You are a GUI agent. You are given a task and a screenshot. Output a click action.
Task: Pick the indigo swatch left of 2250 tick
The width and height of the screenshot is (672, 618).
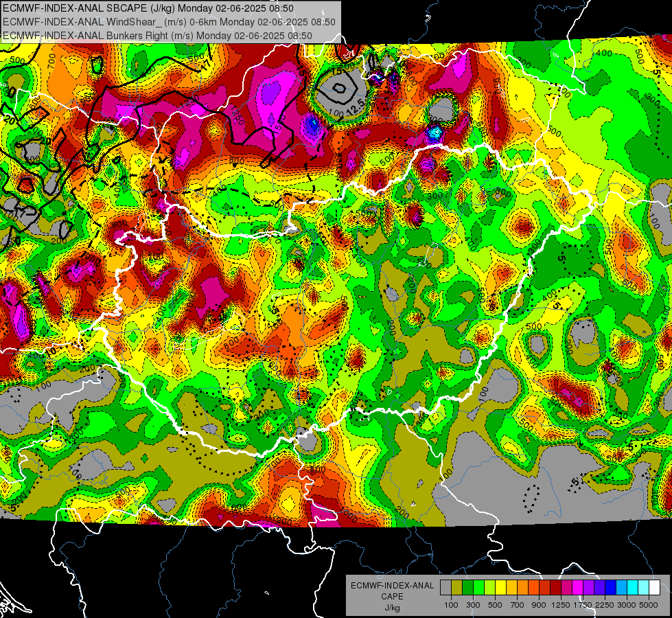pos(599,588)
